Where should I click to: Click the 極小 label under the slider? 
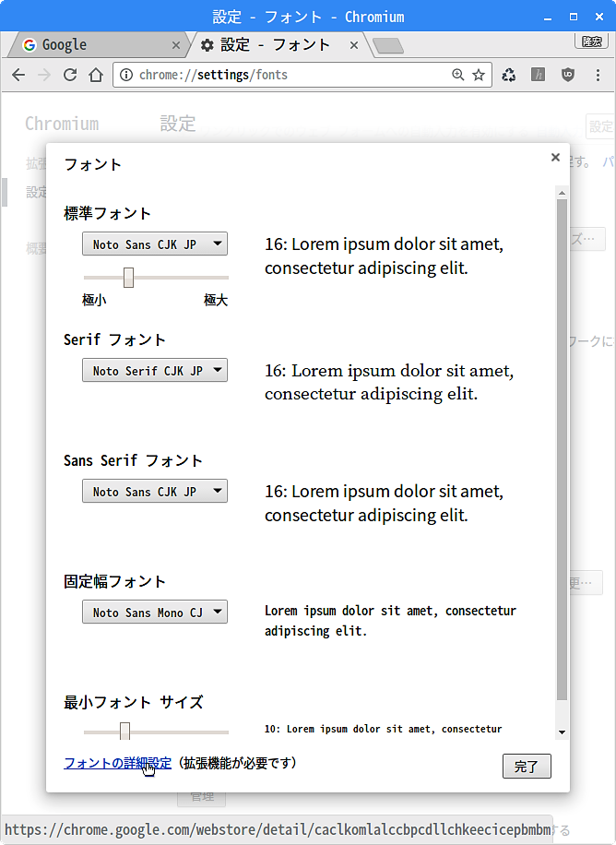[94, 300]
